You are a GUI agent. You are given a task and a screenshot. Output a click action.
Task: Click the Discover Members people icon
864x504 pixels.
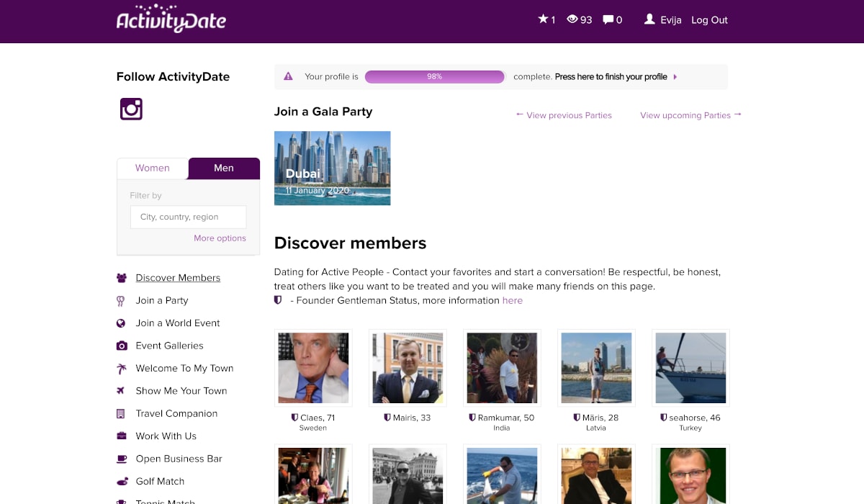121,278
